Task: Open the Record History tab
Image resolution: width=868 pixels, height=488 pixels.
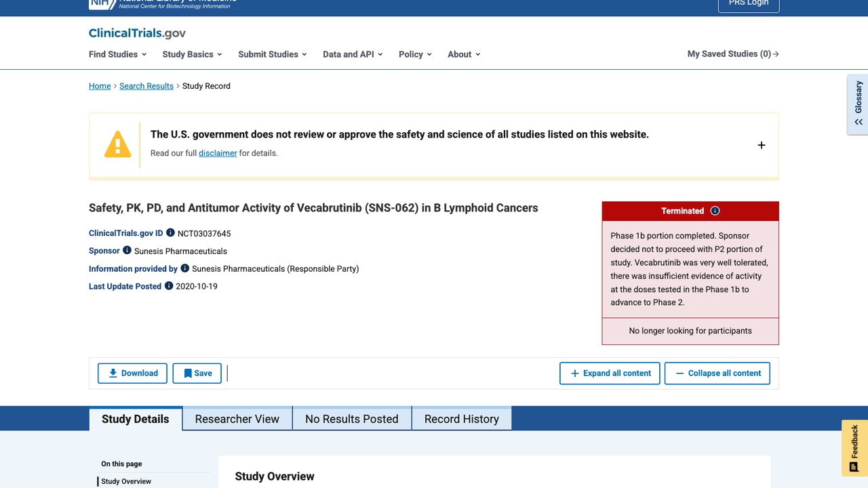Action: pos(462,419)
